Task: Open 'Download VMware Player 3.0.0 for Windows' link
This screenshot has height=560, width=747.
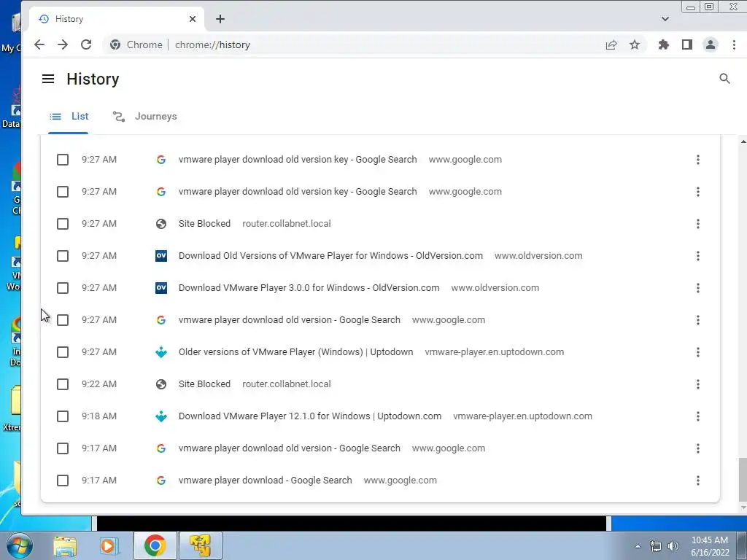Action: click(x=309, y=287)
